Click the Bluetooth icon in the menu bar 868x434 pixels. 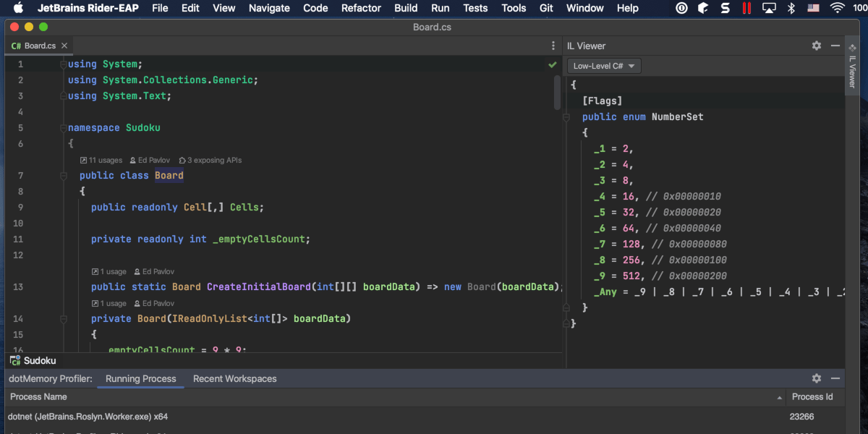[x=791, y=8]
